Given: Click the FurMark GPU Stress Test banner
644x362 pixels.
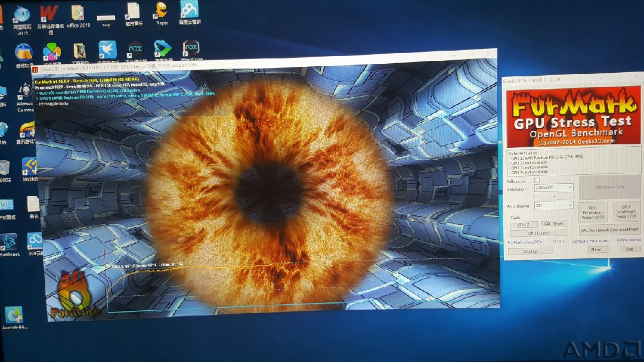Looking at the screenshot, I should point(574,117).
